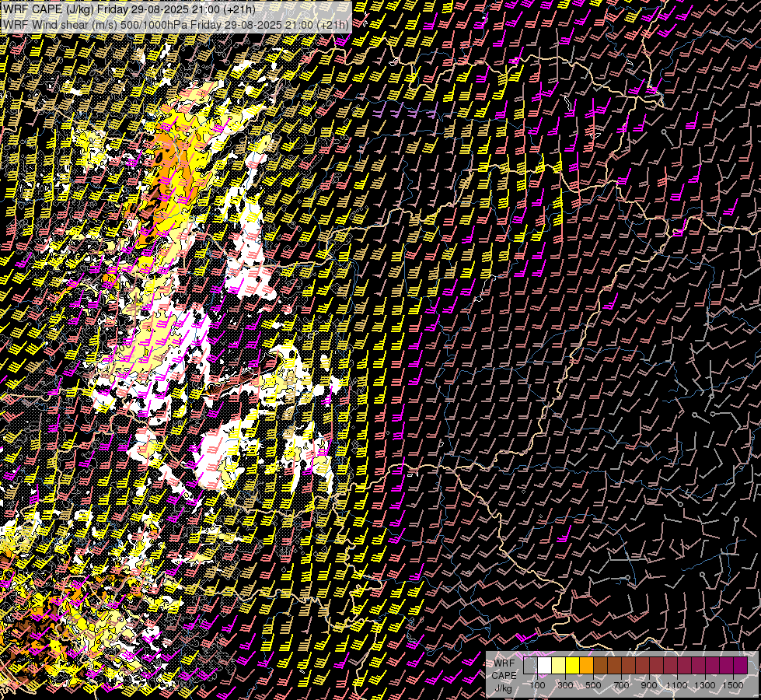This screenshot has height=700, width=761.
Task: Click the 100 legend scale label
Action: point(537,685)
